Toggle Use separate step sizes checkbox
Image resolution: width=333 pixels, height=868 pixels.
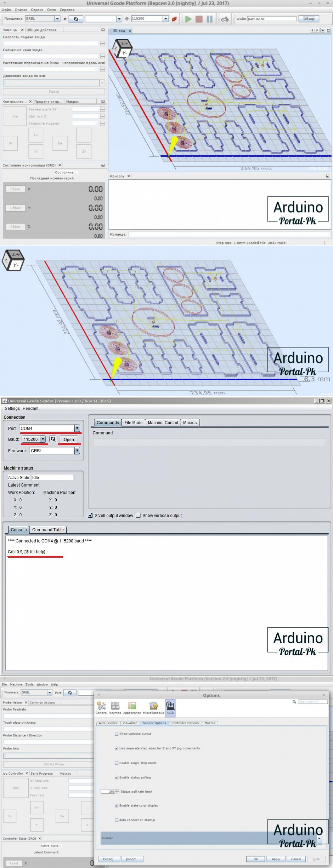117,748
